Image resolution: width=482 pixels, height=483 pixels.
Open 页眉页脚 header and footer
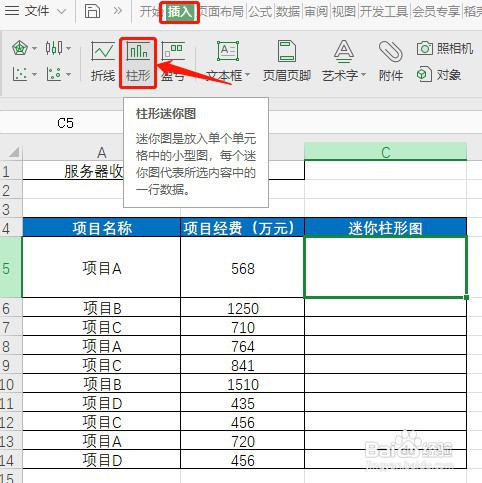click(x=287, y=62)
